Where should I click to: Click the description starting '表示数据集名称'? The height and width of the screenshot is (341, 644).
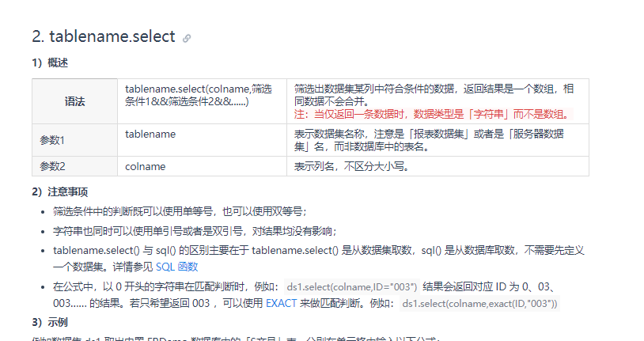(x=429, y=140)
